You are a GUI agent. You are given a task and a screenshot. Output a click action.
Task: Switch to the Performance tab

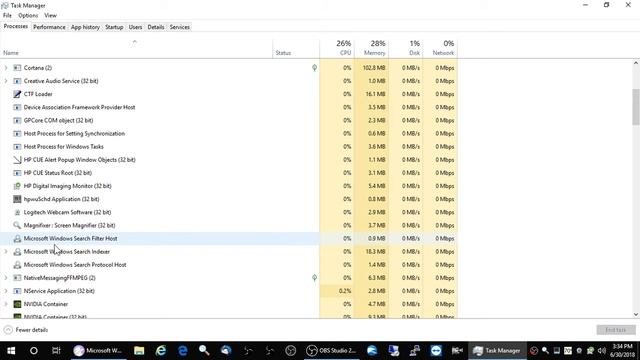pyautogui.click(x=49, y=27)
